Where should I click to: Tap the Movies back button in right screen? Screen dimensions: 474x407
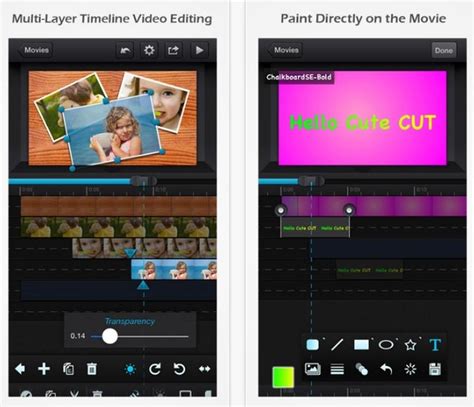pyautogui.click(x=285, y=50)
